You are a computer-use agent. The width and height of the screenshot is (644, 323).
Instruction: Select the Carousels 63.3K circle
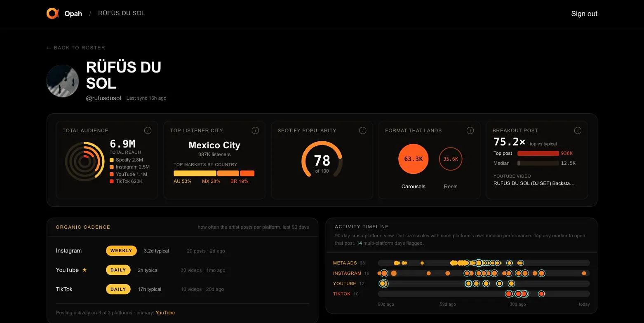point(414,159)
